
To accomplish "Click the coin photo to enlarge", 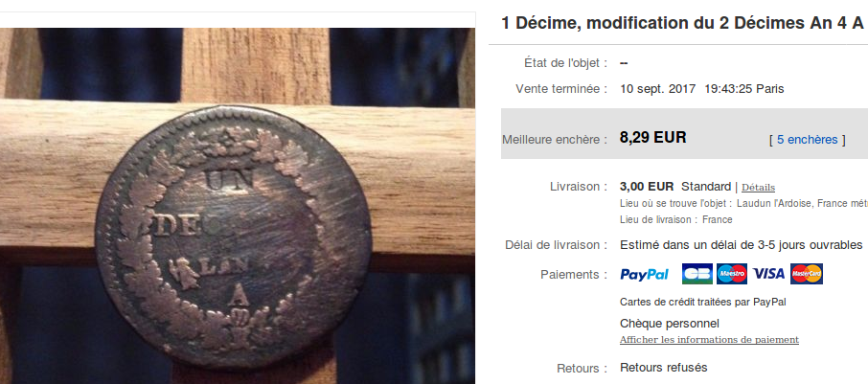I will [237, 206].
